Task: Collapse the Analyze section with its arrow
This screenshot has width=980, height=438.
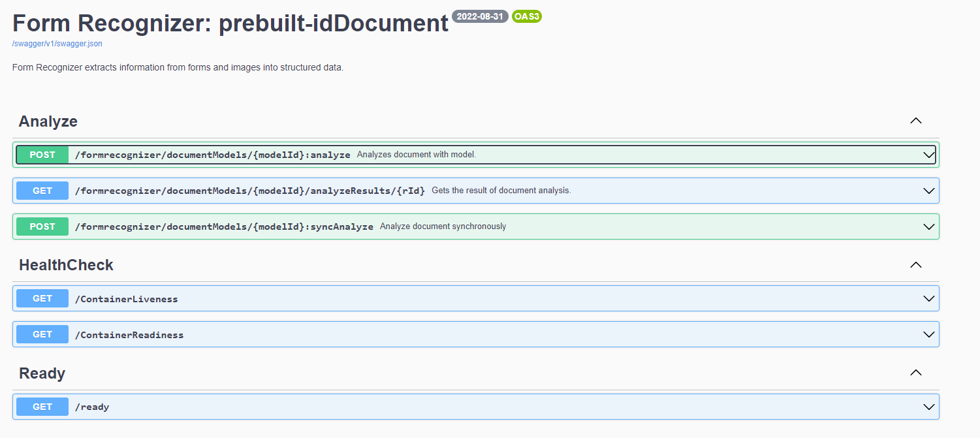Action: click(x=915, y=121)
